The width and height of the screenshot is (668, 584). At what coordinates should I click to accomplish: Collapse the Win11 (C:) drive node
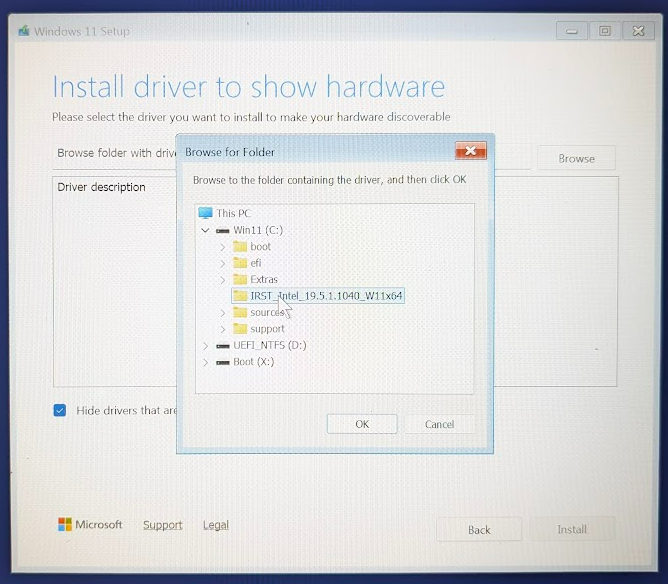pyautogui.click(x=205, y=230)
